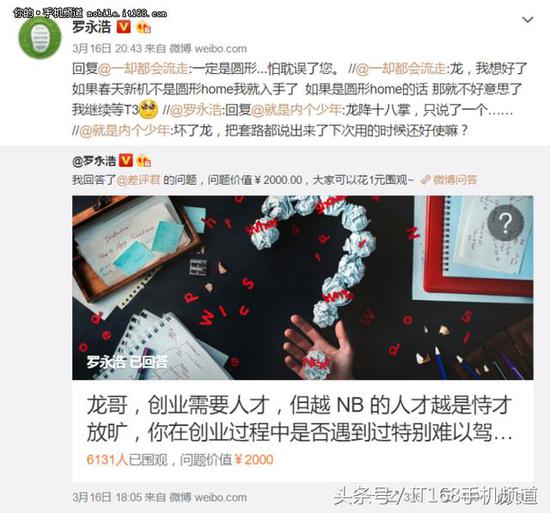
Task: Open the @就是内个少年 mention after 回复
Action: 296,110
